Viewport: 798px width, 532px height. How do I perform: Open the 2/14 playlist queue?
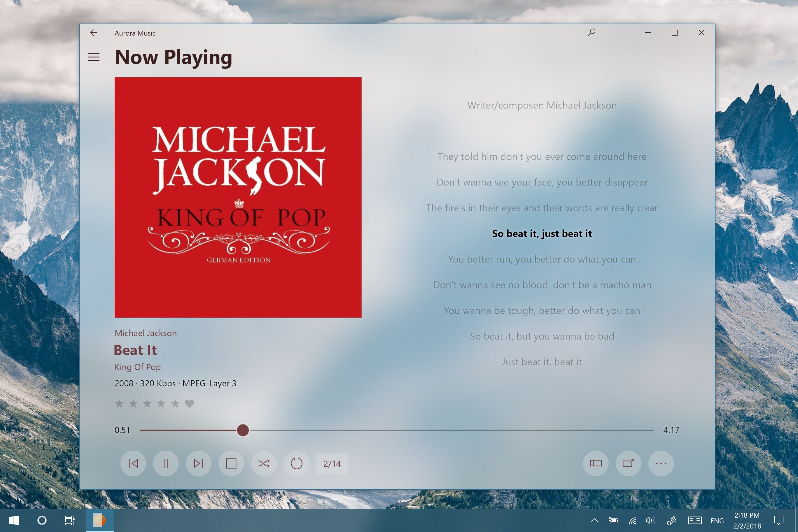(x=332, y=463)
